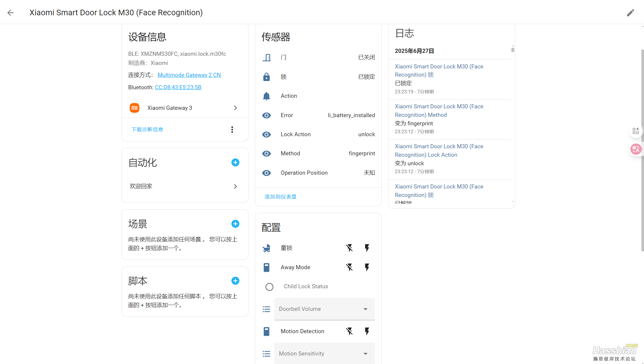
Task: Click the Motion Detection device icon
Action: pos(266,331)
